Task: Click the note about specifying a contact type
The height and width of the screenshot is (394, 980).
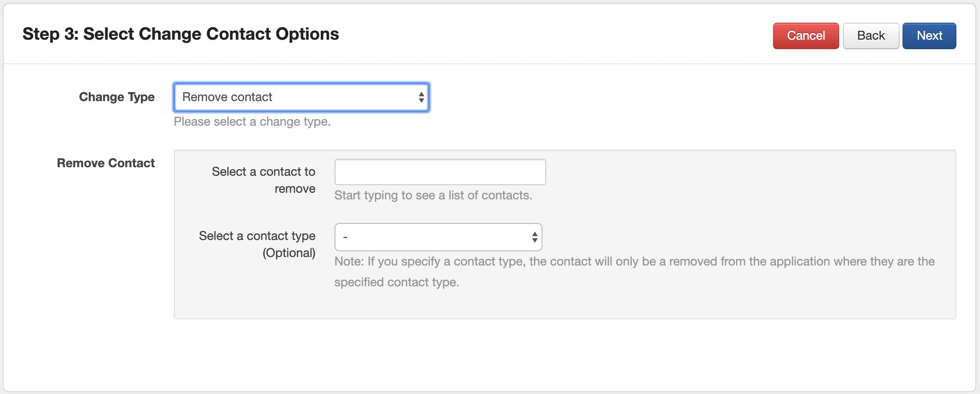Action: [634, 262]
